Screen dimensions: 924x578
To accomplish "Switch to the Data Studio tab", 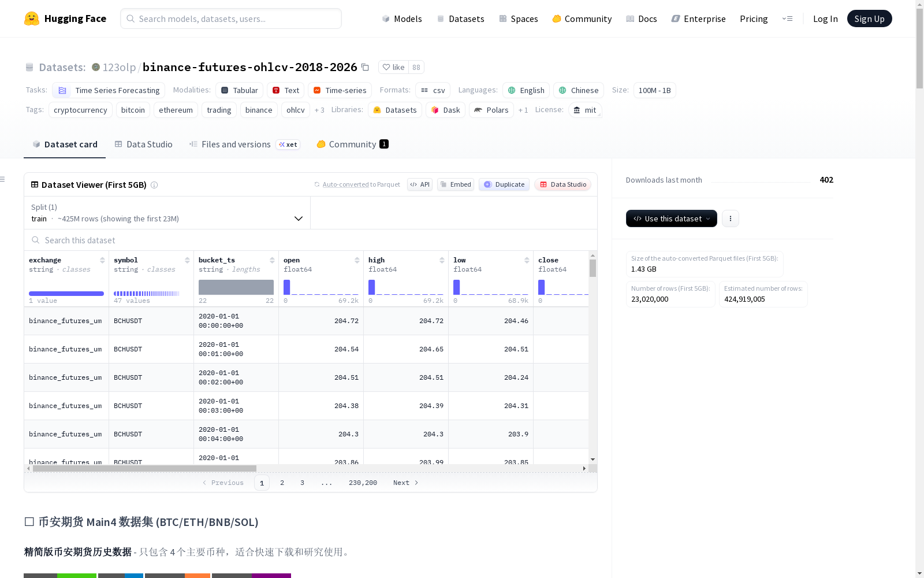I will click(143, 144).
